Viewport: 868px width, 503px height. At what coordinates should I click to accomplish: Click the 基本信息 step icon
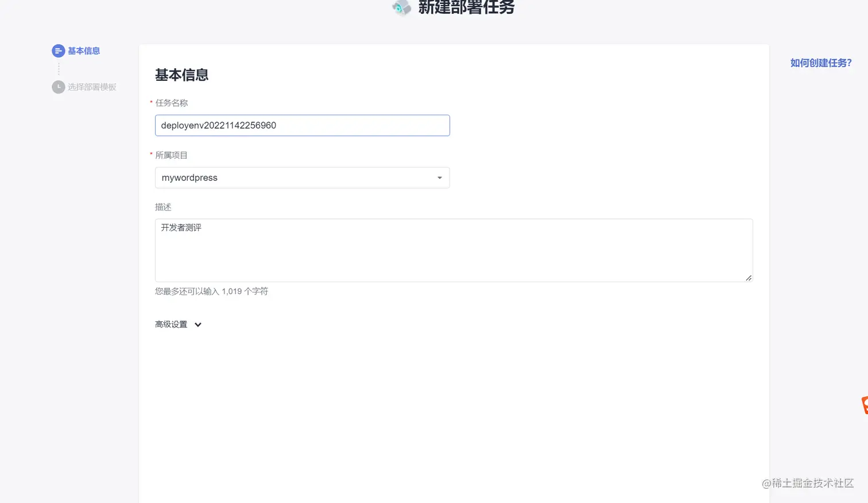pos(58,51)
